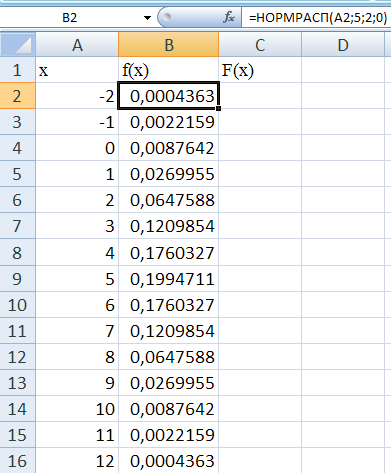Viewport: 391px width, 473px height.
Task: Select row 9 header
Action: 17,279
